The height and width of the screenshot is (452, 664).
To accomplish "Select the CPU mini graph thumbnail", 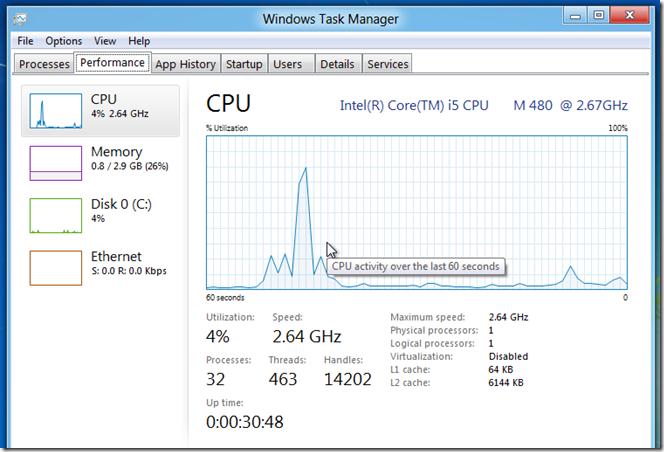I will tap(55, 110).
